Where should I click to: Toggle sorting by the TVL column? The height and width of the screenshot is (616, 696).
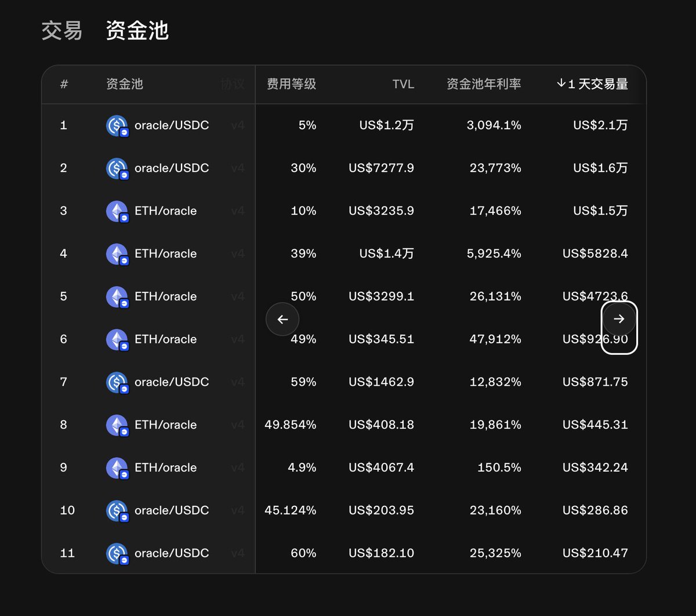point(403,84)
